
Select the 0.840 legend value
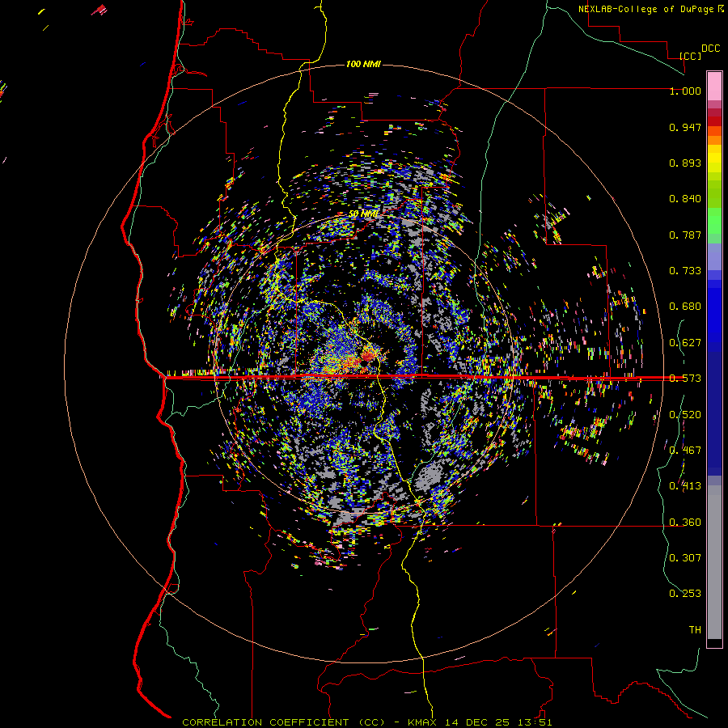(685, 199)
